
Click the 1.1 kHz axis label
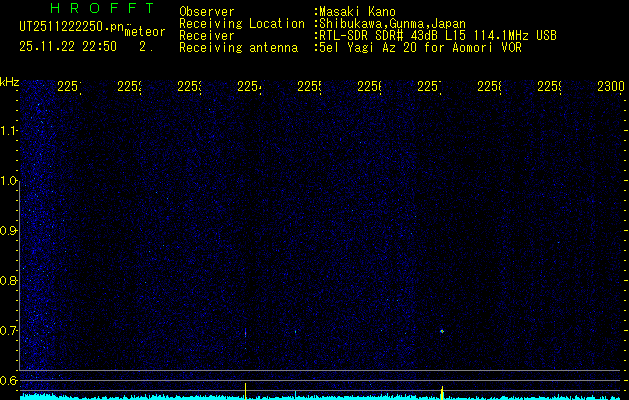click(9, 130)
